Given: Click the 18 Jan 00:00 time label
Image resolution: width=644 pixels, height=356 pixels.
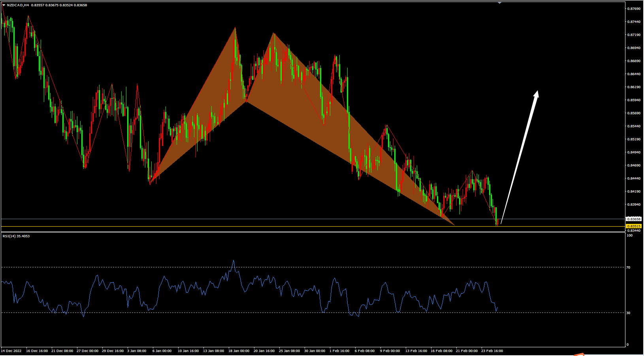Looking at the screenshot, I should pos(238,351).
